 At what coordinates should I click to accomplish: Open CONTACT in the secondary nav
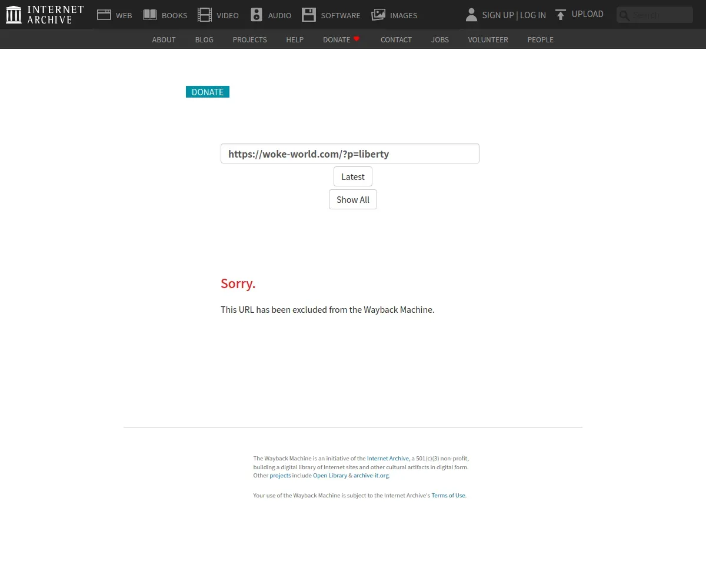(x=396, y=39)
